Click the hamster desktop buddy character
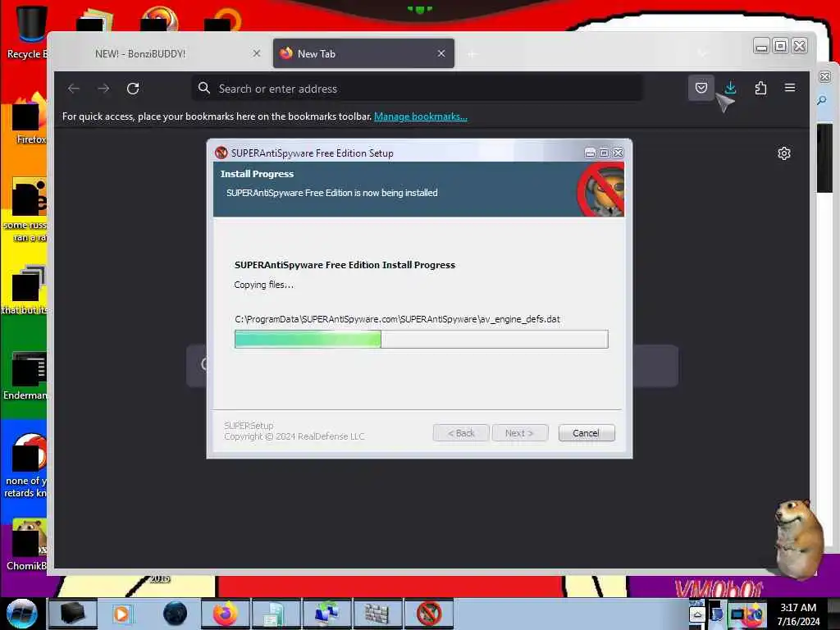 point(799,538)
